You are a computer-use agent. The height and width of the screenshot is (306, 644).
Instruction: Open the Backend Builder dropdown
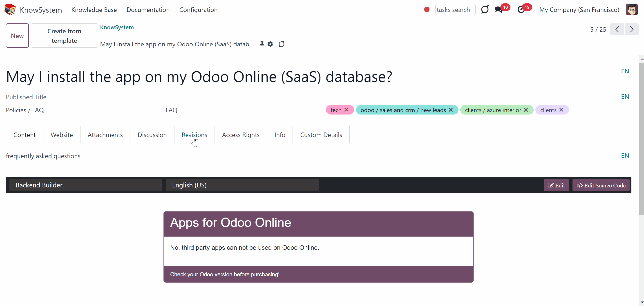coord(86,185)
